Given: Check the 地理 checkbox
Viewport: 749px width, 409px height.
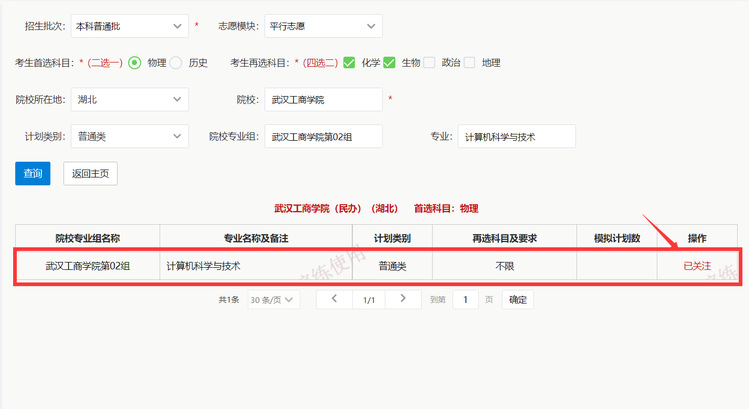Looking at the screenshot, I should click(x=468, y=63).
